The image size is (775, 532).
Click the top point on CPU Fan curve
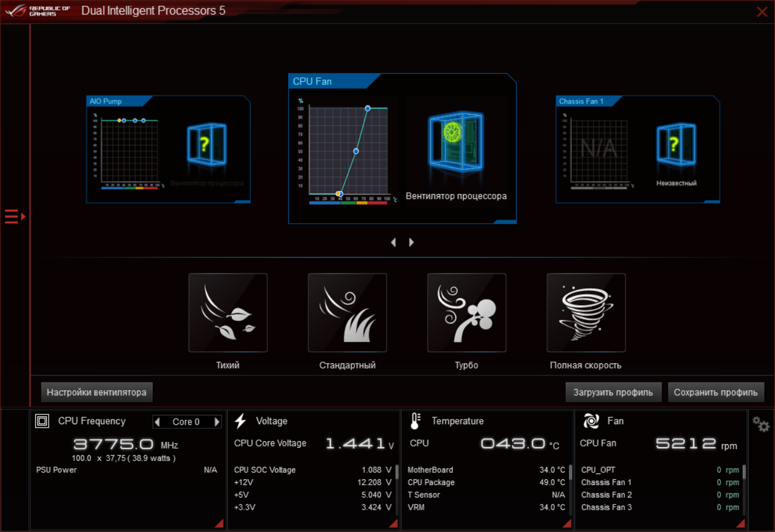coord(368,108)
